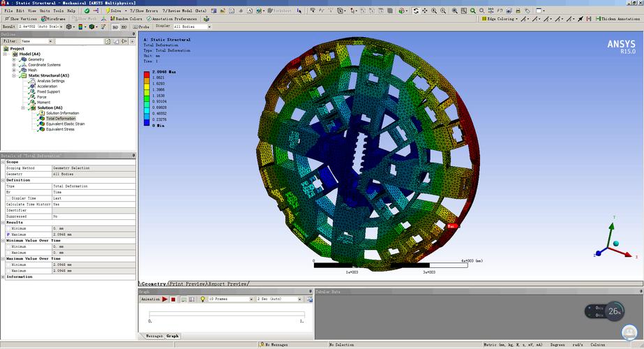Collapse the Static Structural (A5) node

pyautogui.click(x=14, y=75)
